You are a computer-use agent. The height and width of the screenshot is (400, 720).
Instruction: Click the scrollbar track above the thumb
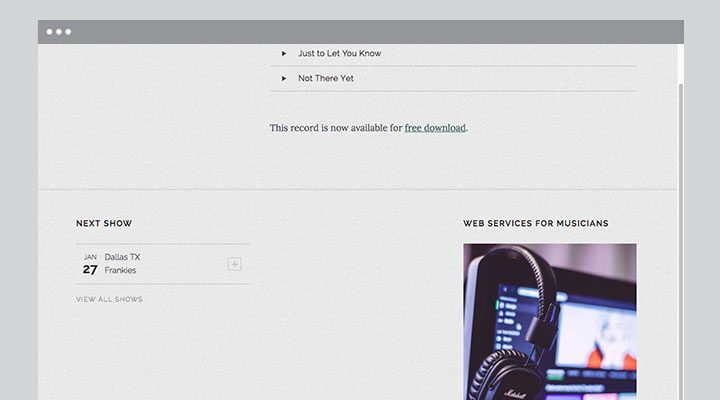click(681, 63)
